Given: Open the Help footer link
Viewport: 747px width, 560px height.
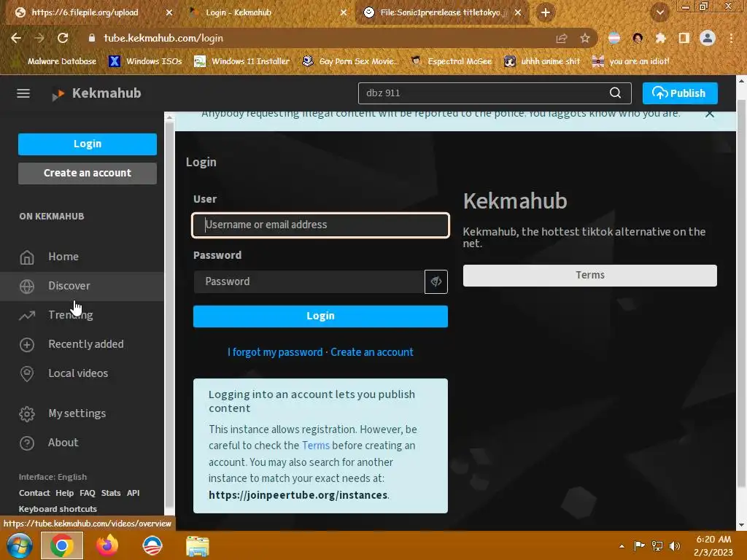Looking at the screenshot, I should point(64,494).
